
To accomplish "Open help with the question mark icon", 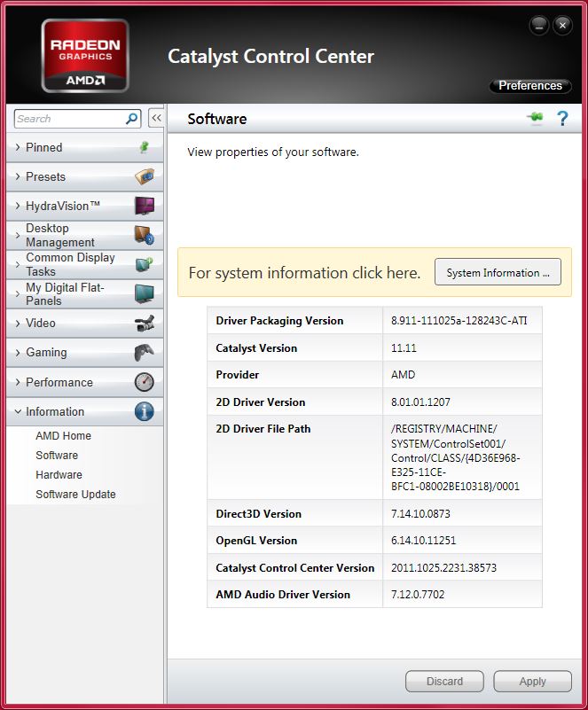I will 562,119.
